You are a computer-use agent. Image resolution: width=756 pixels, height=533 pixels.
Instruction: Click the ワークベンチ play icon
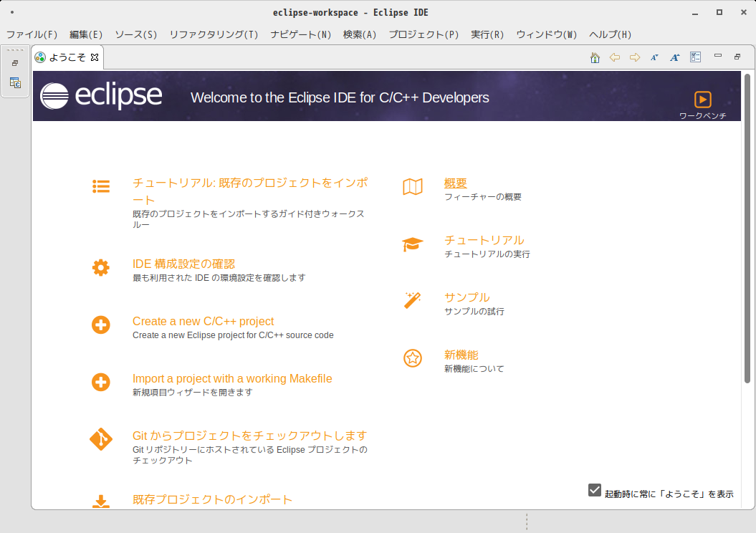coord(702,100)
